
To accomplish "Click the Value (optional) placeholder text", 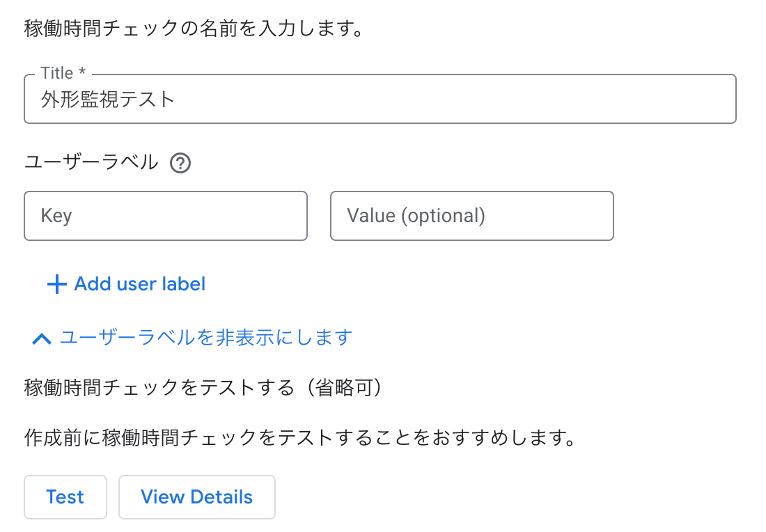I will (416, 216).
